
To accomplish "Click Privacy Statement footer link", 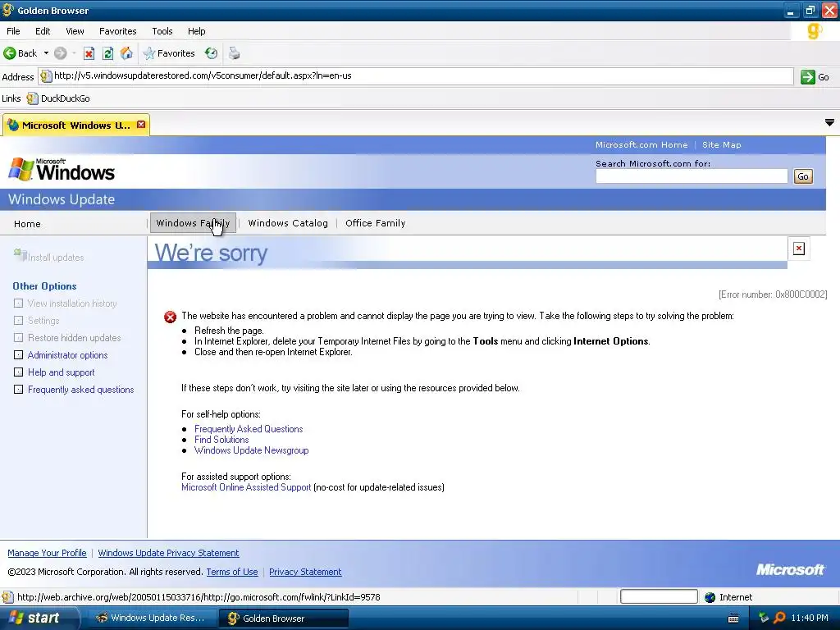I will tap(305, 572).
